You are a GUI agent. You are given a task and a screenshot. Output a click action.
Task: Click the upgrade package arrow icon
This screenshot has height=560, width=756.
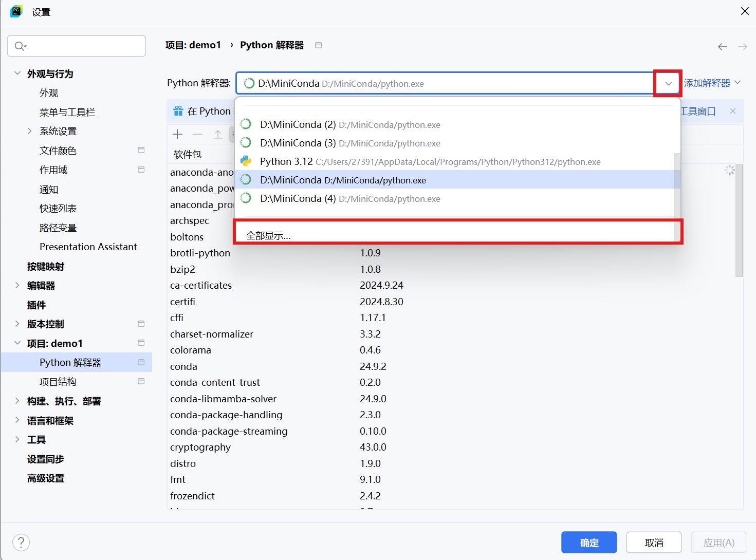218,135
